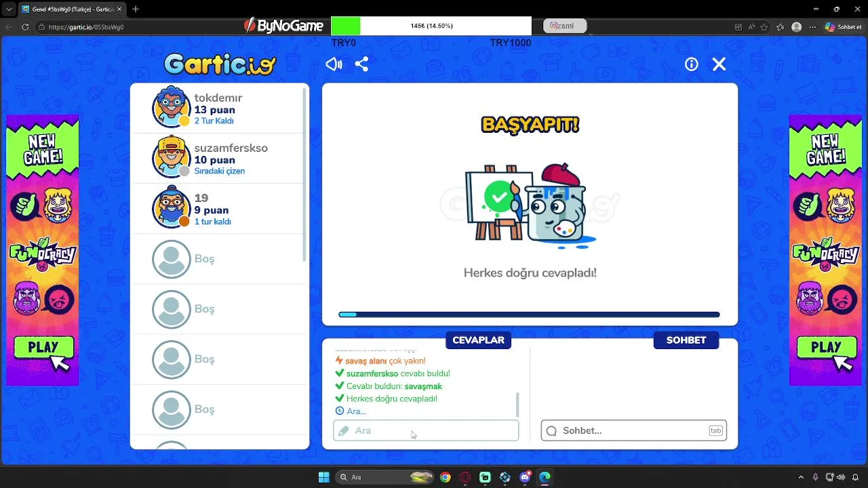Select tokdemir's avatar
Screen dimensions: 868x488
[172, 107]
